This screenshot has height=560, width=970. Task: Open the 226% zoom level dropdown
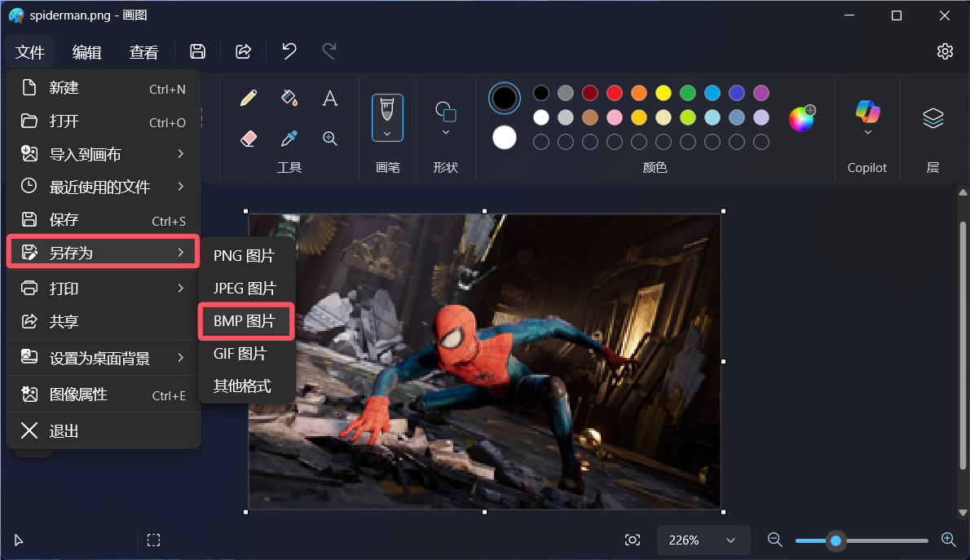pos(703,540)
